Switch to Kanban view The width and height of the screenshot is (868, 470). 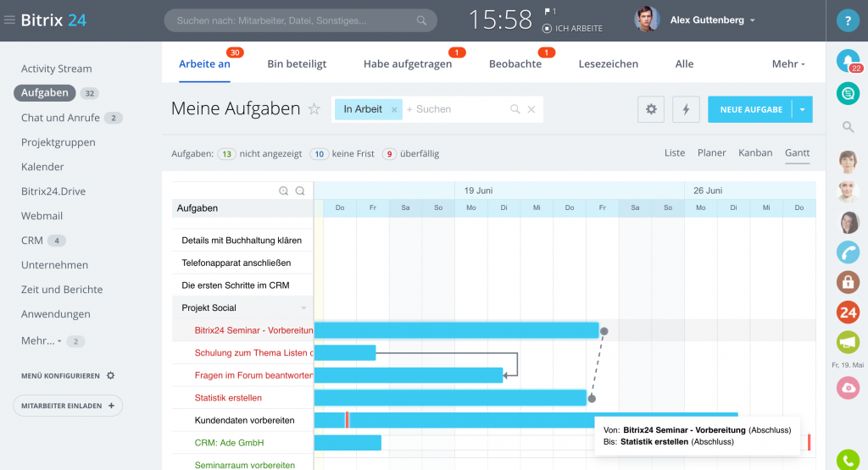click(x=755, y=153)
